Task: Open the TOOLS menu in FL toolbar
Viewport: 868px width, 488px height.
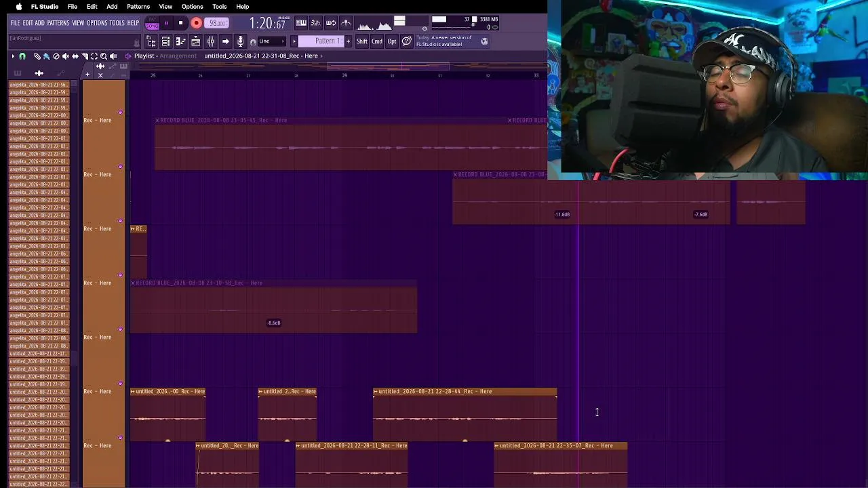Action: [x=117, y=23]
